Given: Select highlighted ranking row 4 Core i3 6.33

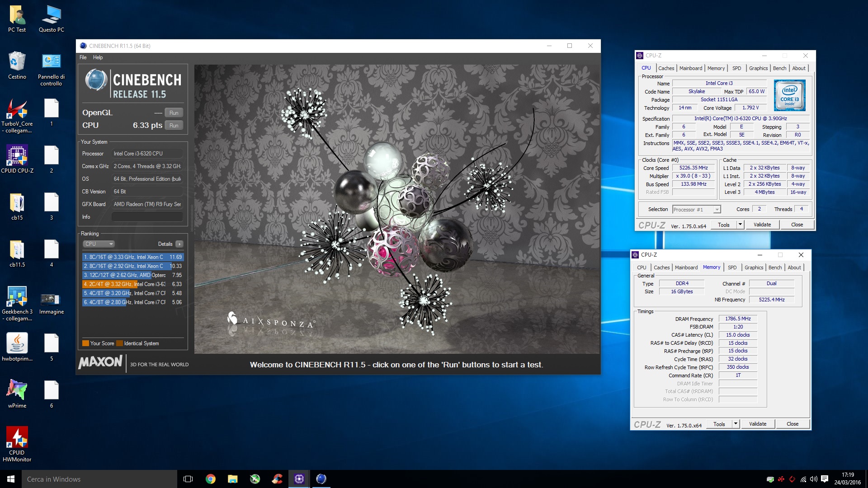Looking at the screenshot, I should pyautogui.click(x=132, y=284).
